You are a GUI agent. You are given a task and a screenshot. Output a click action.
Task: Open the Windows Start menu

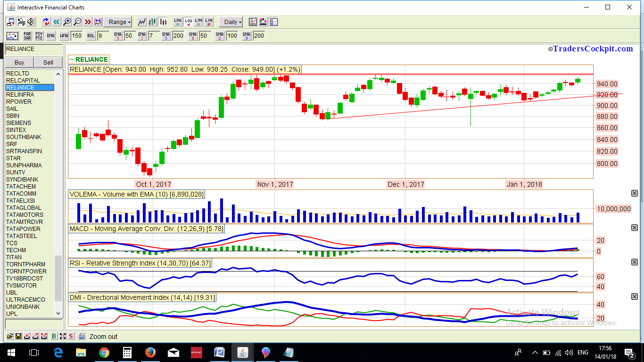pos(11,353)
